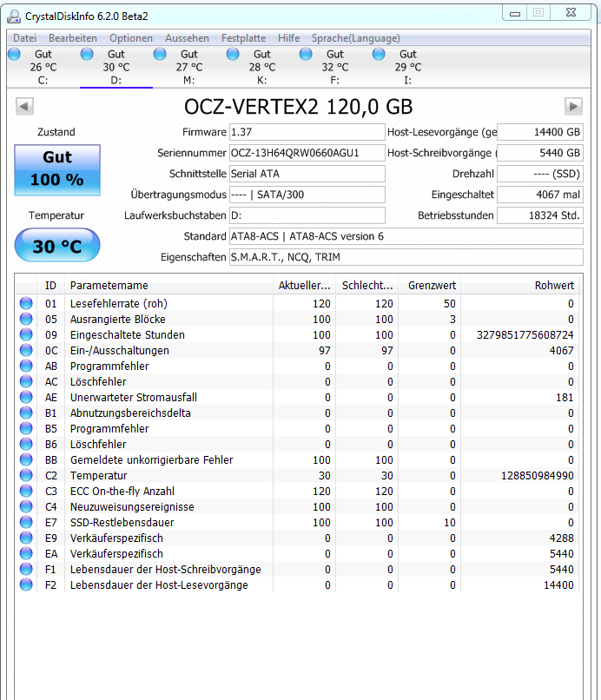This screenshot has height=700, width=601.
Task: Select the OCZ-VERTEX2 120,0 GB heading
Action: tap(298, 107)
